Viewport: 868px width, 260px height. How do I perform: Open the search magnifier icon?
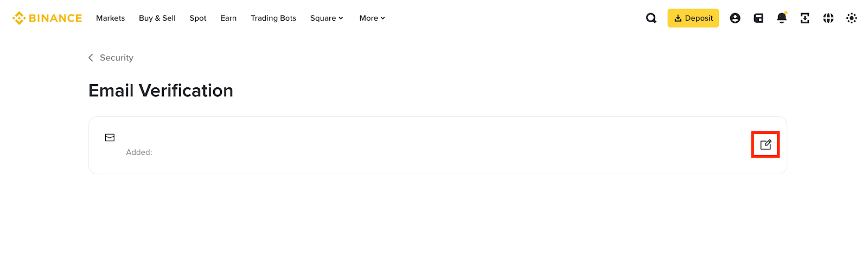click(651, 18)
